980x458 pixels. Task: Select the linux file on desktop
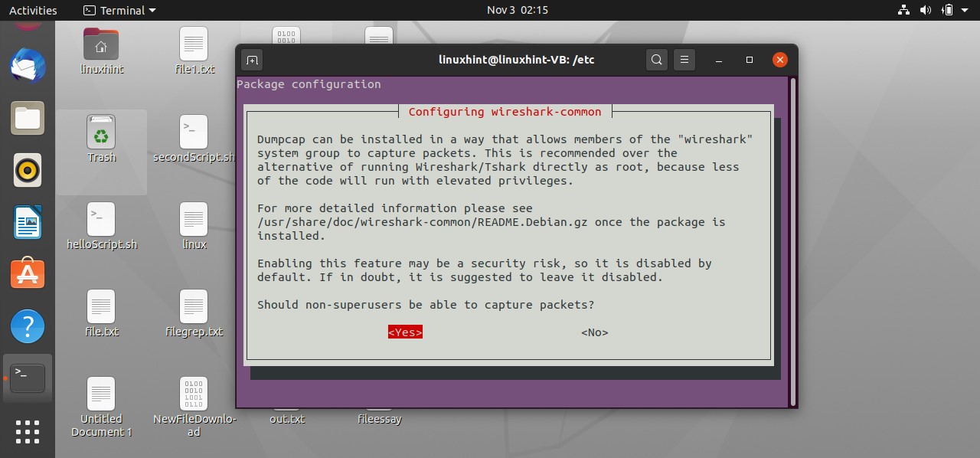(x=194, y=227)
